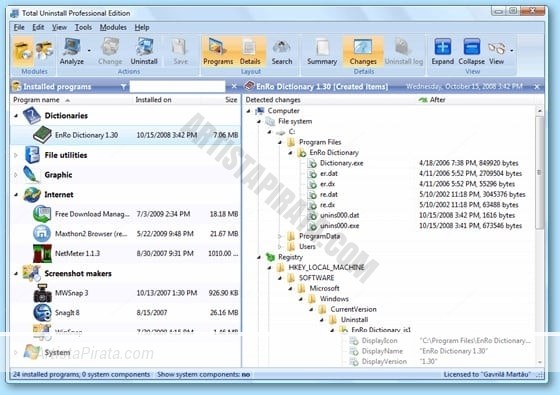The width and height of the screenshot is (560, 395).
Task: Click the Graphic feather icon
Action: coord(31,175)
